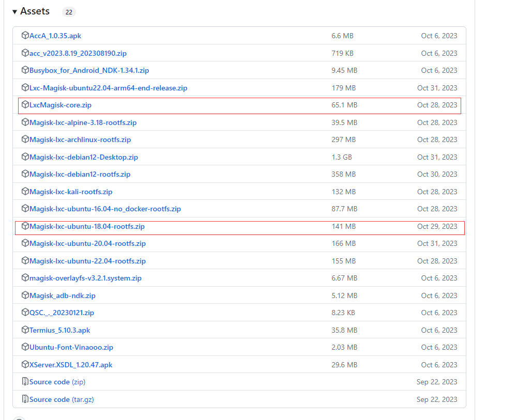Download Busybox_for_Android_NDK-1.34.1.zip
The height and width of the screenshot is (420, 517).
click(x=89, y=70)
